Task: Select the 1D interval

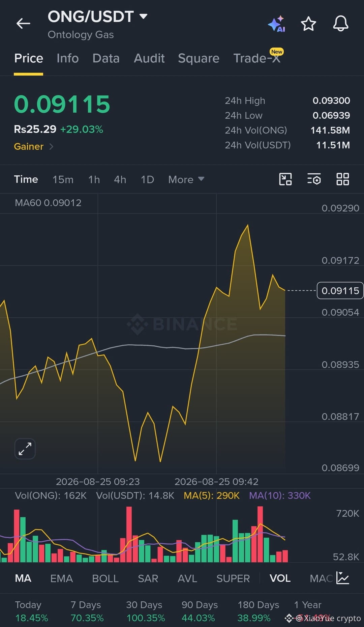Action: [x=147, y=179]
